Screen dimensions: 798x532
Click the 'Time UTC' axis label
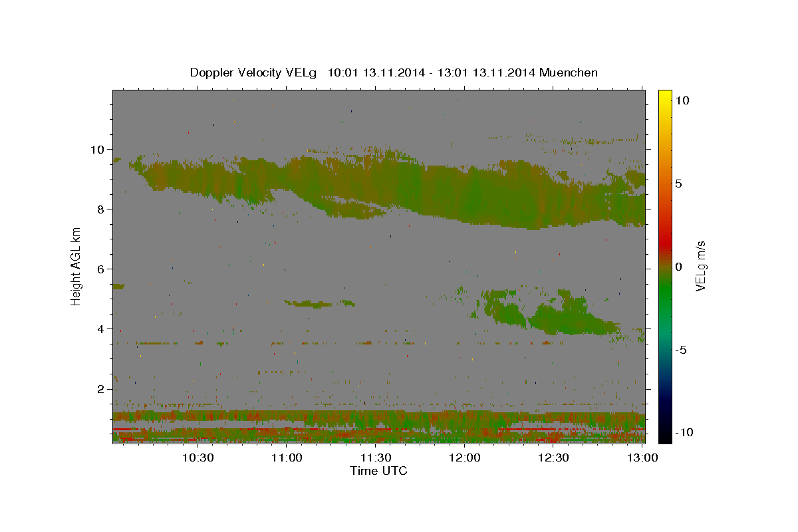point(378,471)
